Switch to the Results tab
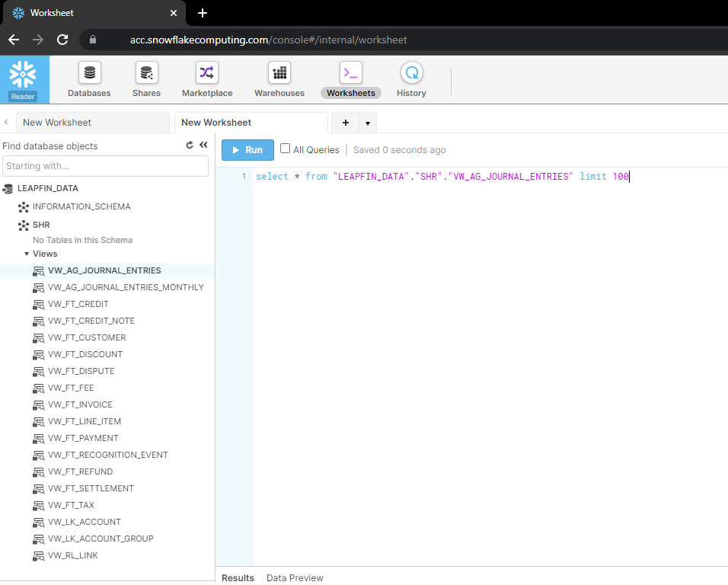The image size is (728, 585). 238,577
